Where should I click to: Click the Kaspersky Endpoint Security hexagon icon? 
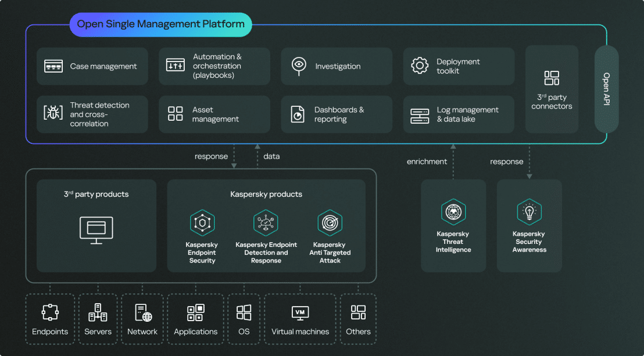[202, 222]
